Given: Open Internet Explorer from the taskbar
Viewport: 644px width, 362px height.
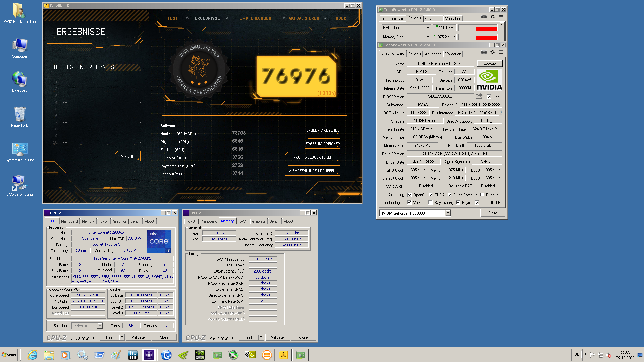Looking at the screenshot, I should click(32, 355).
